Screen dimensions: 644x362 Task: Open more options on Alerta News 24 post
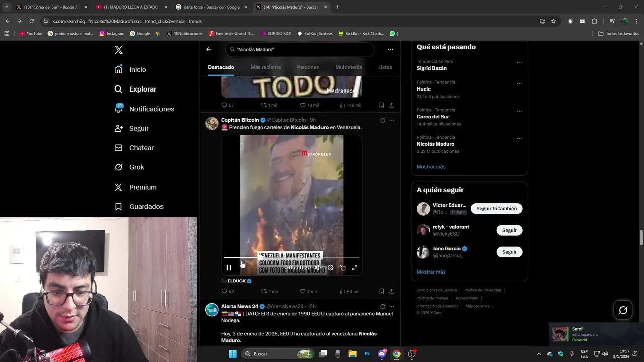tap(392, 306)
